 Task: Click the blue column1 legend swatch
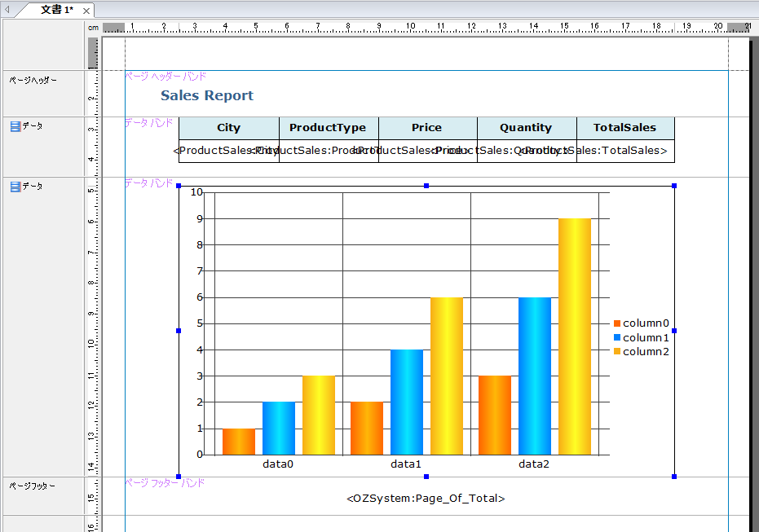617,337
